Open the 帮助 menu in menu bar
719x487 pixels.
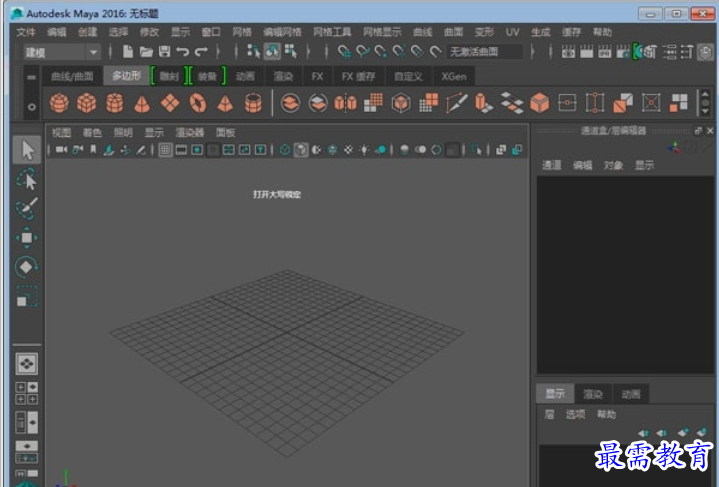(602, 32)
